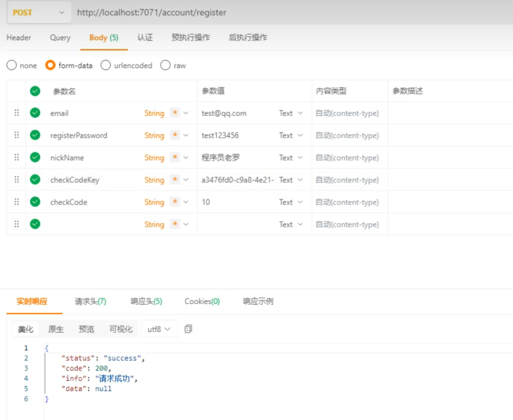The width and height of the screenshot is (513, 420).
Task: Open the 响应头(5) response headers tab
Action: [x=146, y=301]
